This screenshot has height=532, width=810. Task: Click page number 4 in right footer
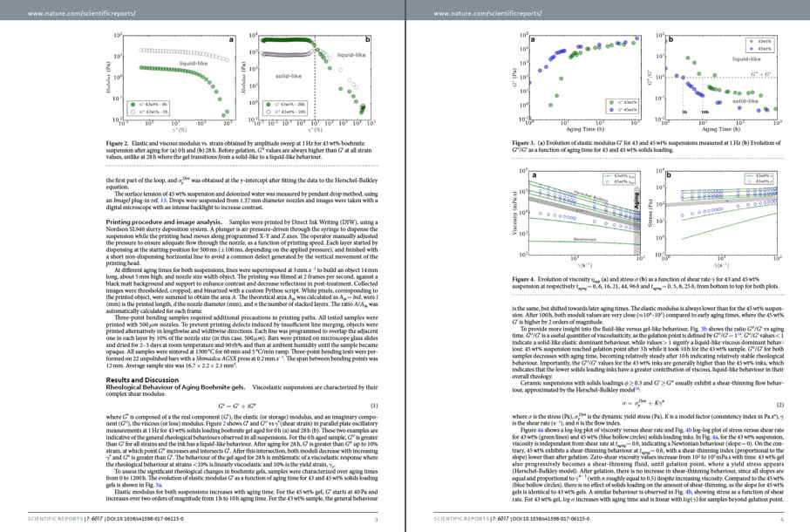782,520
